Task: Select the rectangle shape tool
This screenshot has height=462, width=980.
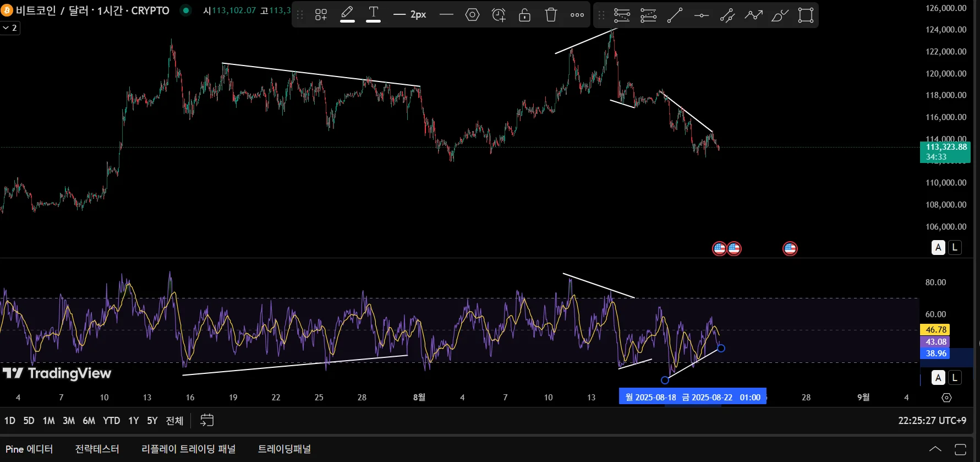Action: pos(806,15)
